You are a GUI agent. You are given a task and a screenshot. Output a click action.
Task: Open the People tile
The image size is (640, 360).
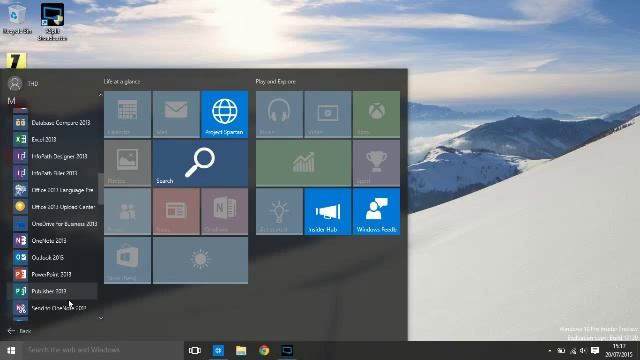[128, 211]
